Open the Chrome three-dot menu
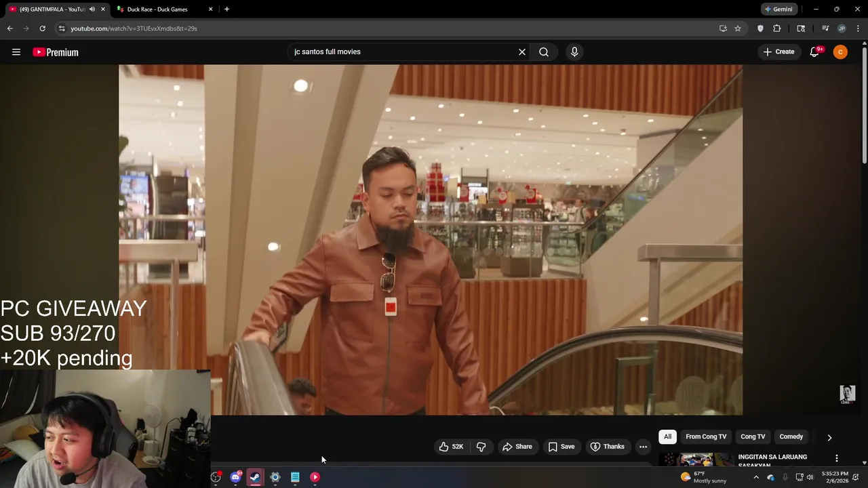This screenshot has height=488, width=868. [858, 28]
